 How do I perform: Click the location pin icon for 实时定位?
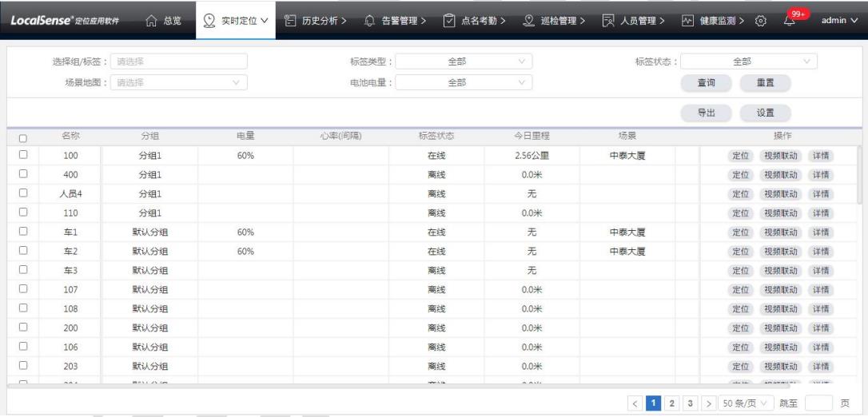pyautogui.click(x=210, y=18)
